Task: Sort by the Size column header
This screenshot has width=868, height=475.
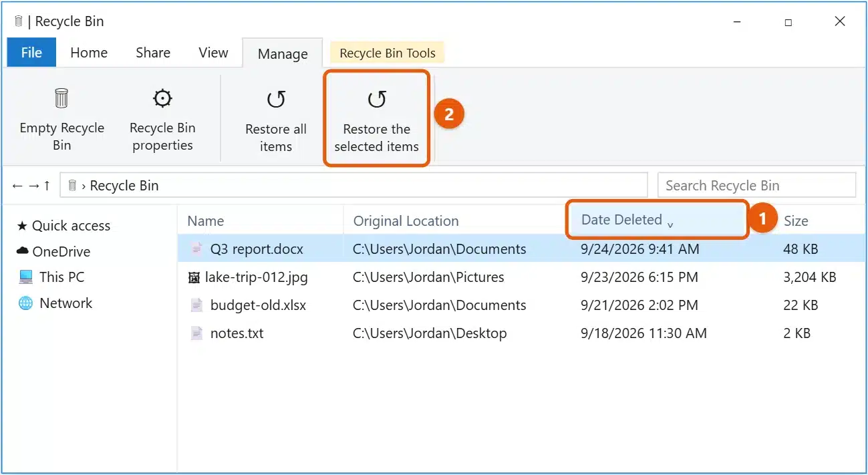Action: pyautogui.click(x=796, y=221)
